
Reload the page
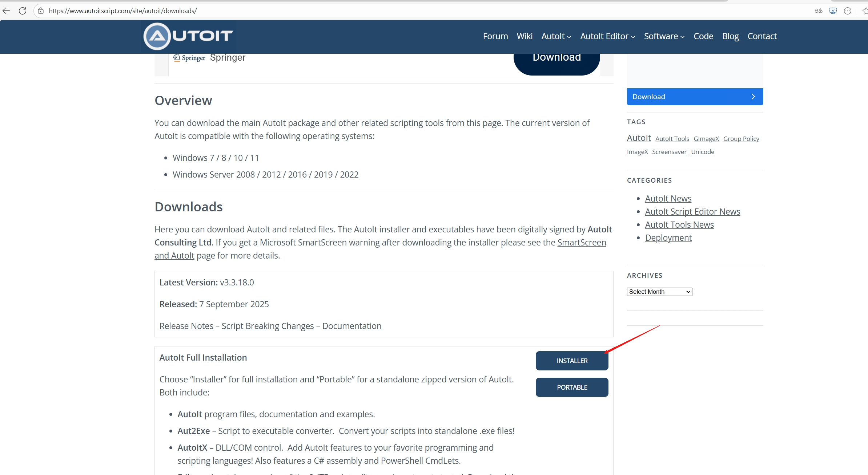point(23,11)
